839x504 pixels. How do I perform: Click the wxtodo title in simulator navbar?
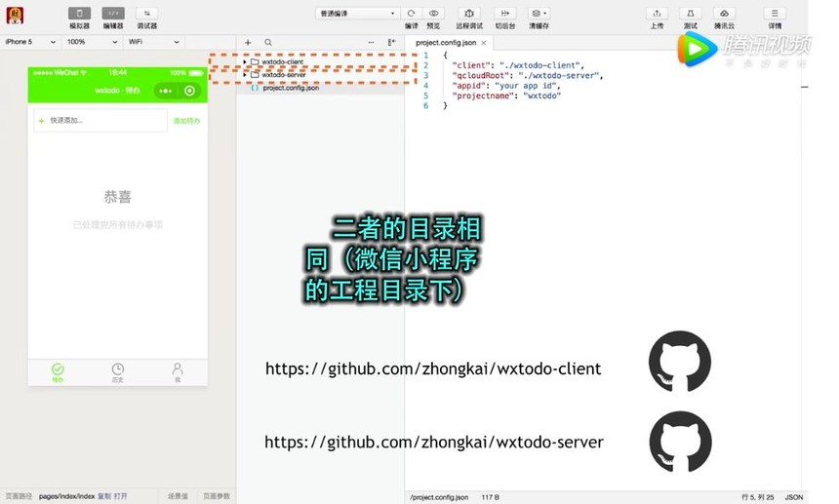[x=117, y=91]
